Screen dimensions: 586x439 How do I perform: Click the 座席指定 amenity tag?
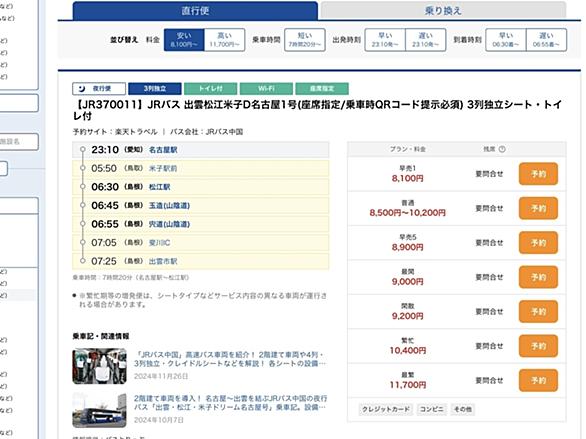coord(322,89)
